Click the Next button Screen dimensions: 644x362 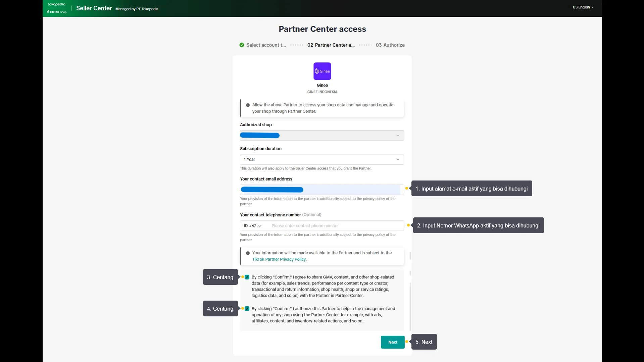click(x=393, y=342)
